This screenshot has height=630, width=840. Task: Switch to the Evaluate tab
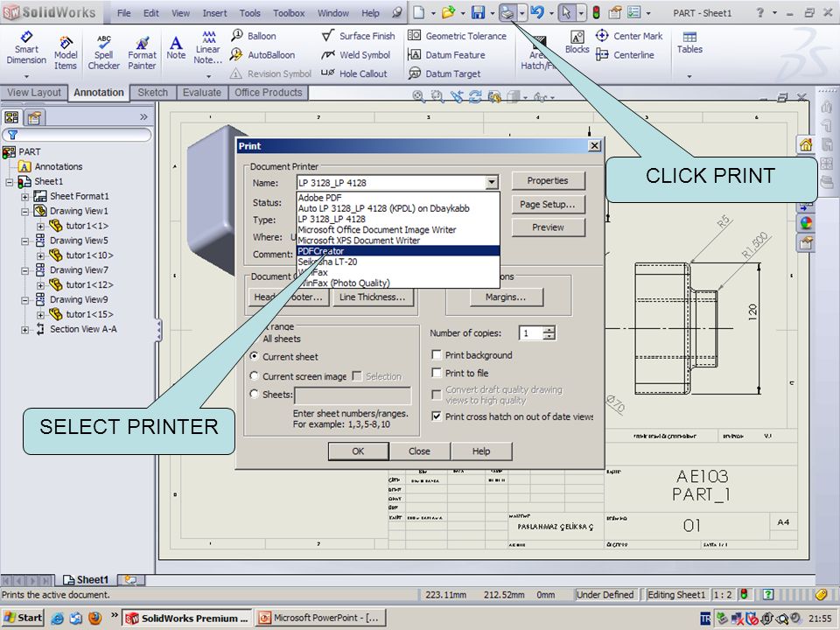click(x=202, y=92)
